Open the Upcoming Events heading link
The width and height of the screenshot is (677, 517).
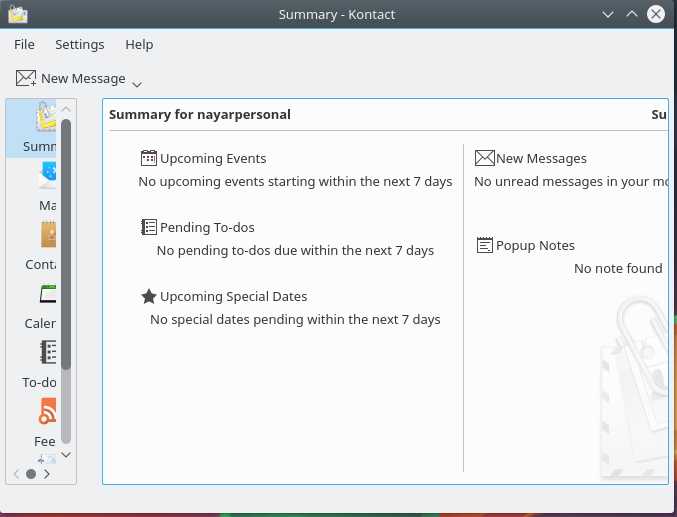pos(213,159)
